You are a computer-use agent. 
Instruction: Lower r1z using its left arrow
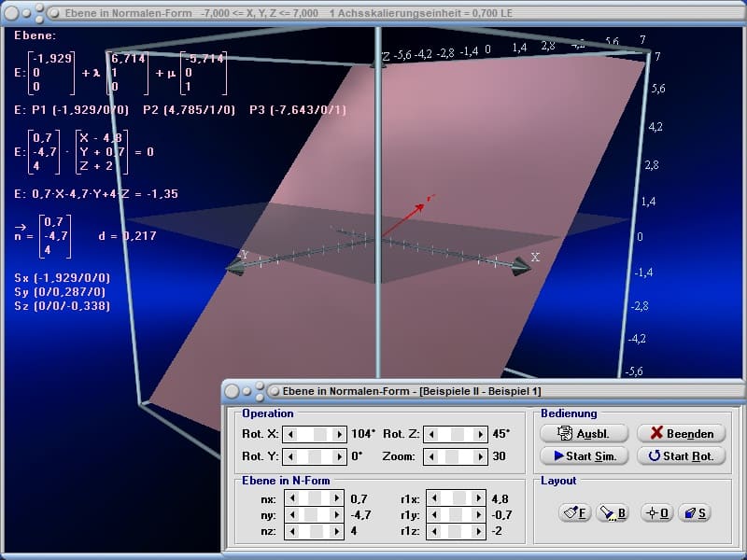434,531
